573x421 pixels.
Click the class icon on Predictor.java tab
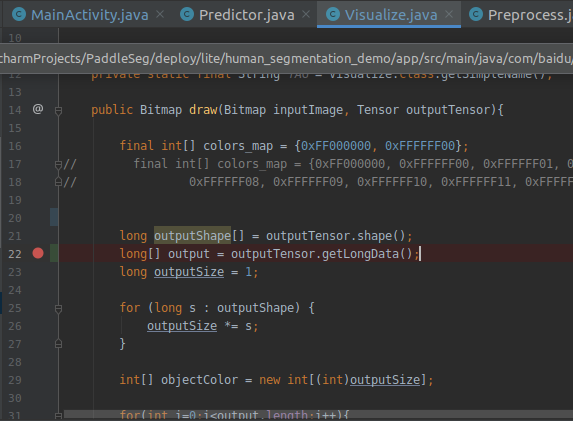pos(187,15)
